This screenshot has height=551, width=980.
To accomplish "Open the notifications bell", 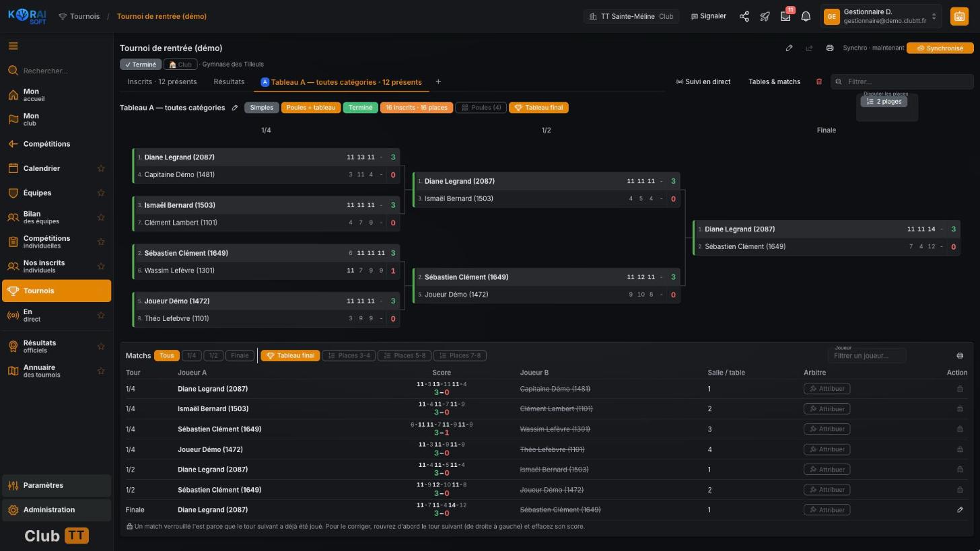I will tap(806, 16).
